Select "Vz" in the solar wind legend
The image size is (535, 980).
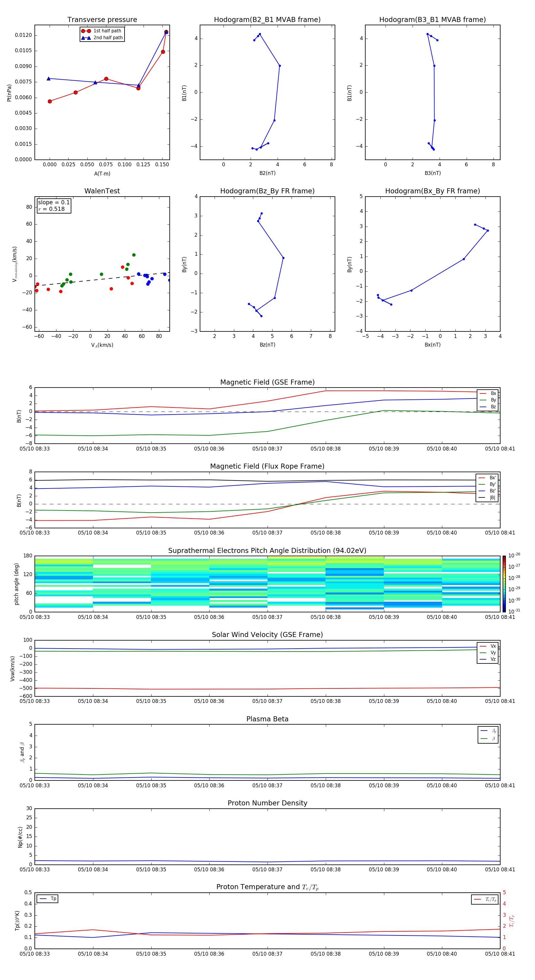coord(488,659)
